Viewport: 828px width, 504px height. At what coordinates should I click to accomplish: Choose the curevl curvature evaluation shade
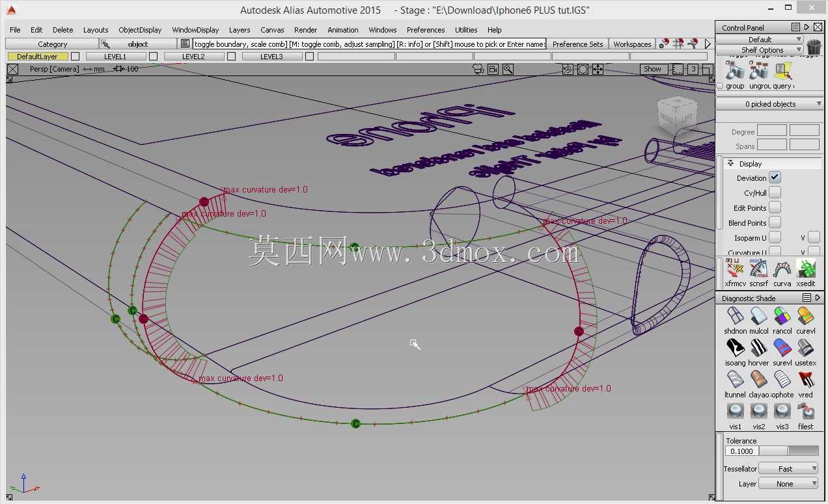806,317
